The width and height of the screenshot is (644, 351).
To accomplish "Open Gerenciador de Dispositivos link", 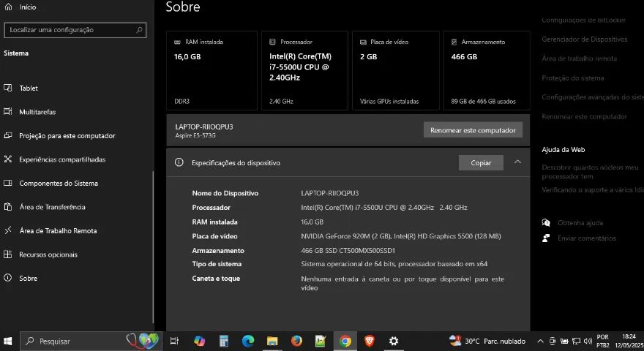I will coord(585,39).
